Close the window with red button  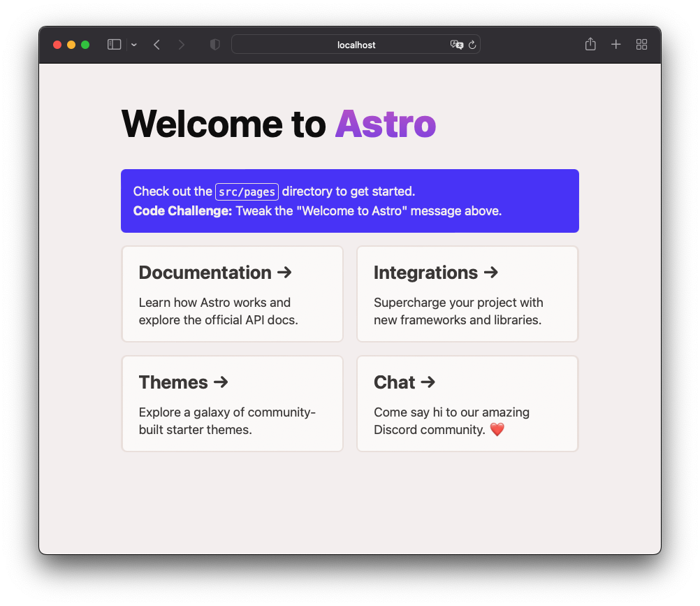click(x=57, y=45)
